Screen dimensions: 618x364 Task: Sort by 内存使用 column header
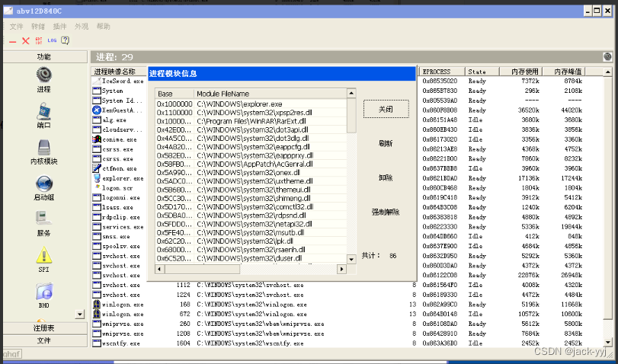pyautogui.click(x=521, y=72)
